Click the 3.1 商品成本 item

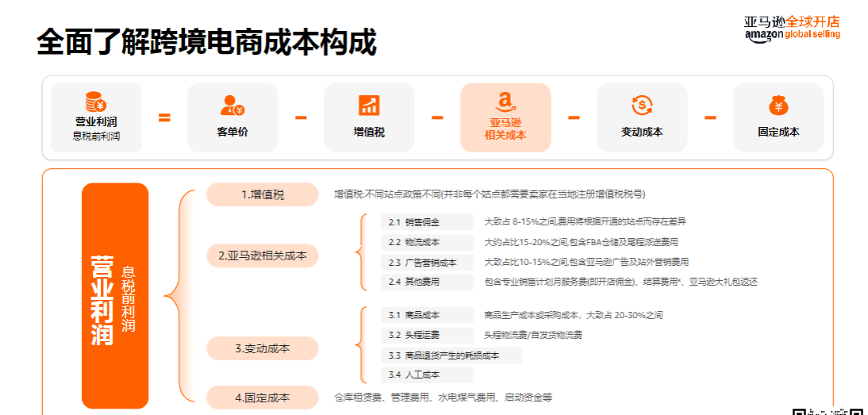point(427,315)
